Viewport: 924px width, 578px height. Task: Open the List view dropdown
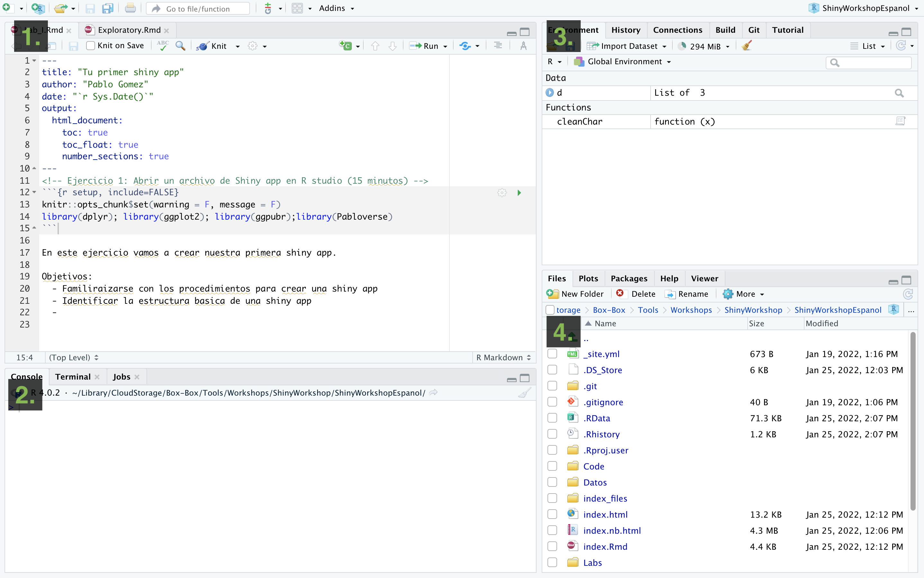(x=868, y=46)
